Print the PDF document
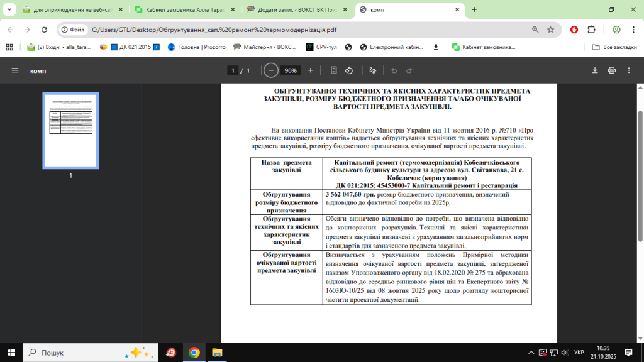This screenshot has width=644, height=362. coord(611,70)
